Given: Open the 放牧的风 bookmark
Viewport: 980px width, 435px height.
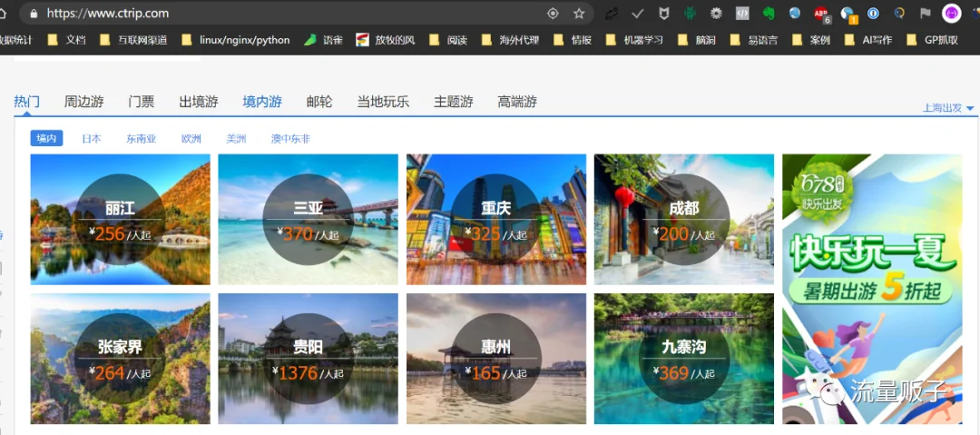Looking at the screenshot, I should tap(386, 40).
